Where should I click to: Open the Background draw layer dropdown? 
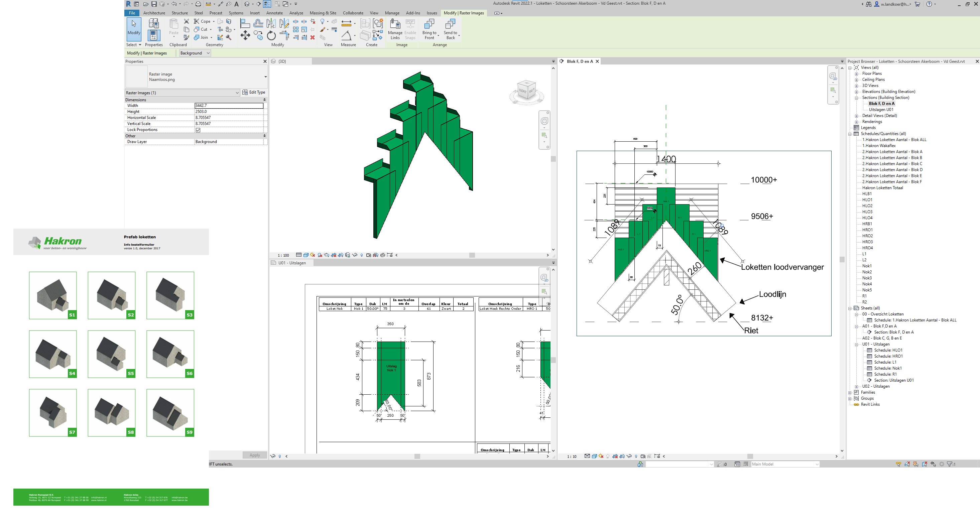195,53
